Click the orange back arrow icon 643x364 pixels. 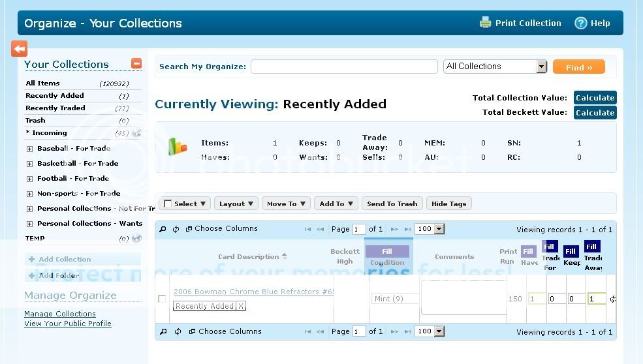point(19,48)
